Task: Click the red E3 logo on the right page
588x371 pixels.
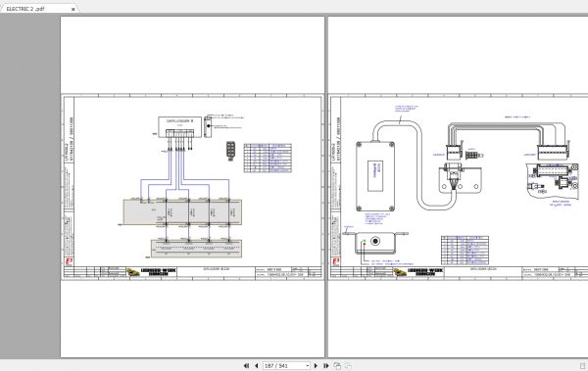Action: coord(335,261)
